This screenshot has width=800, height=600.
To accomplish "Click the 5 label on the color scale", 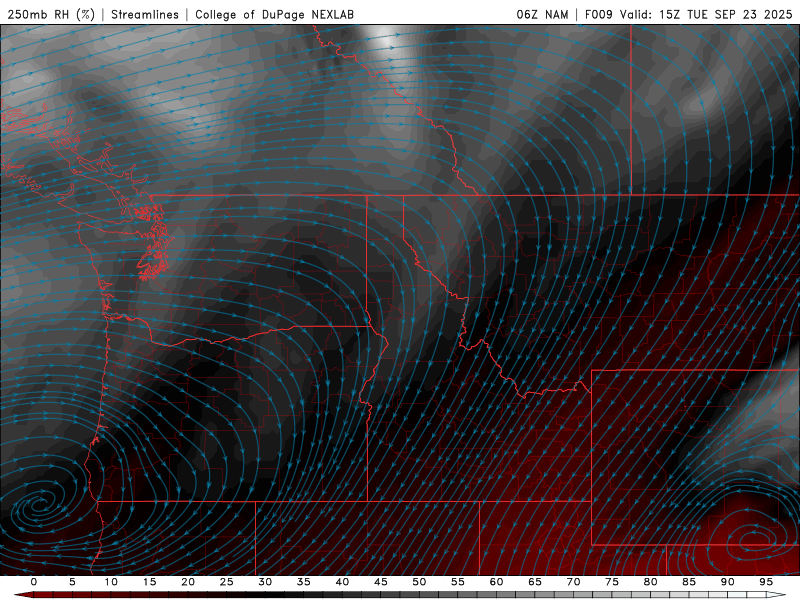I will (72, 582).
